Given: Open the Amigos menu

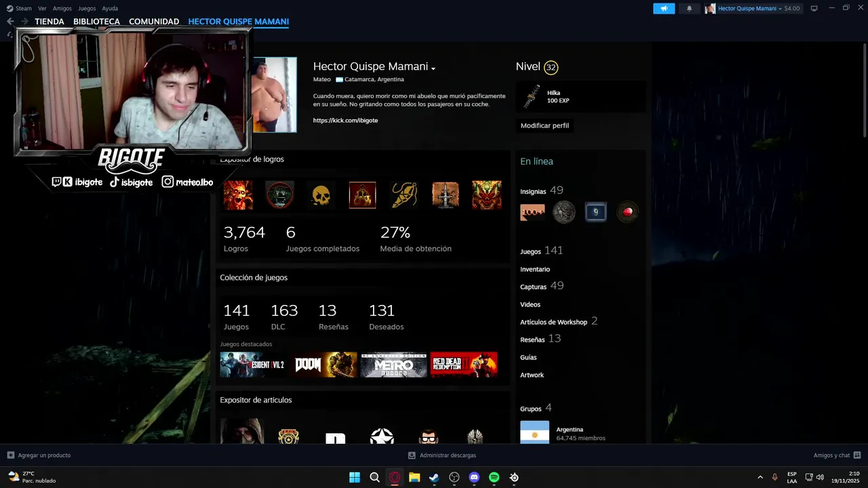Looking at the screenshot, I should tap(62, 8).
